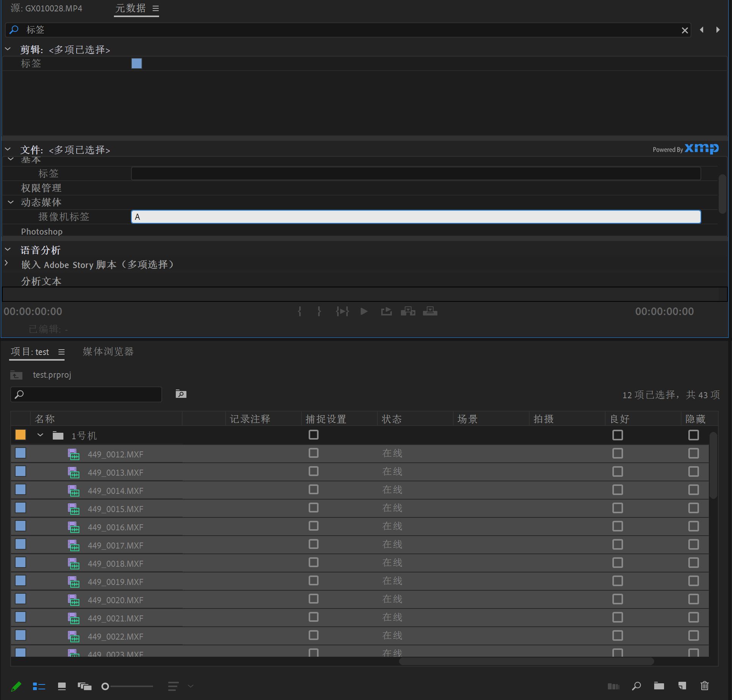This screenshot has height=700, width=732.
Task: Sort by 场景 column header
Action: point(491,419)
